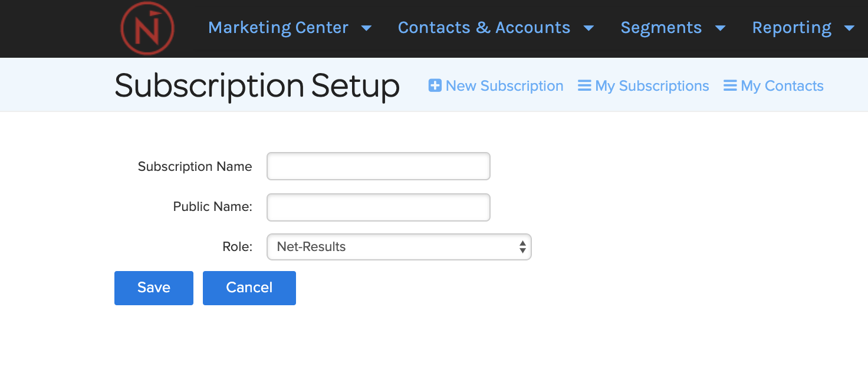The width and height of the screenshot is (868, 383).
Task: Open the Segments menu
Action: [661, 28]
